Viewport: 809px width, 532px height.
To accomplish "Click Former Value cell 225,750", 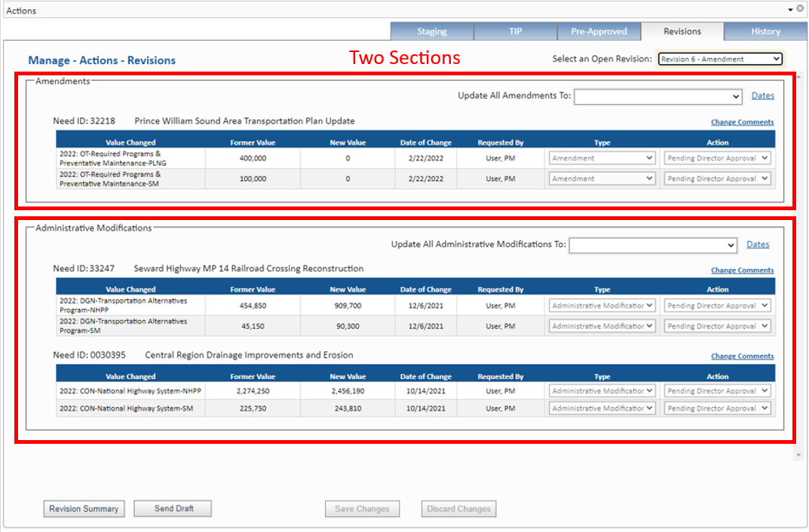I will point(253,408).
